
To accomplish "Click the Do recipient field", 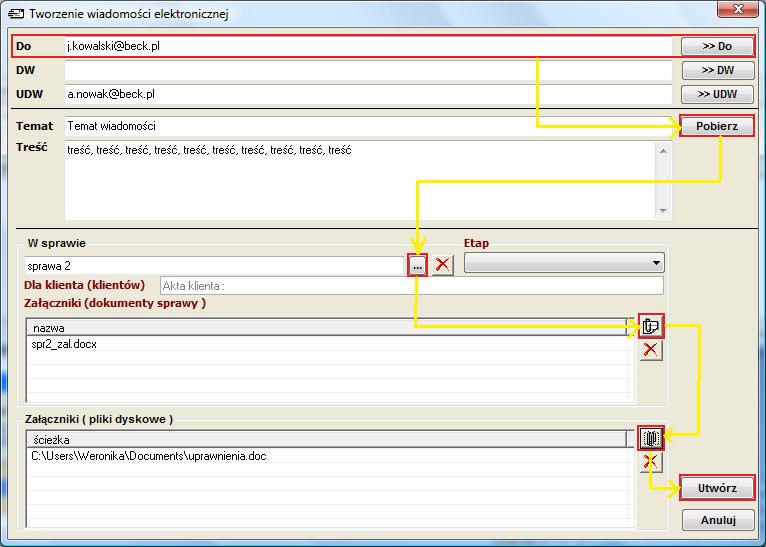I will 368,46.
